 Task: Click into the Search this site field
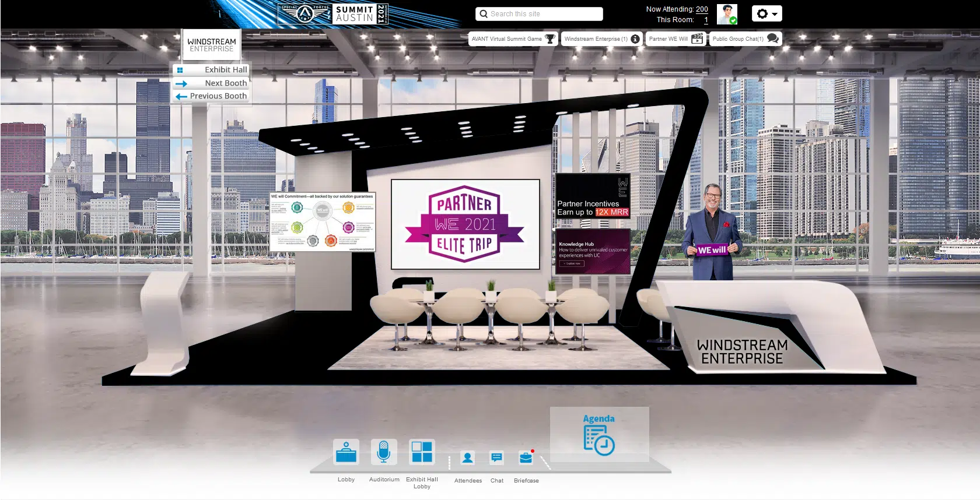pyautogui.click(x=539, y=14)
